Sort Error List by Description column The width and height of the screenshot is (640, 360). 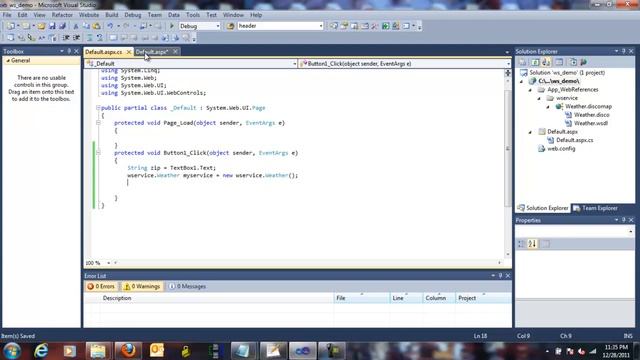tap(217, 298)
